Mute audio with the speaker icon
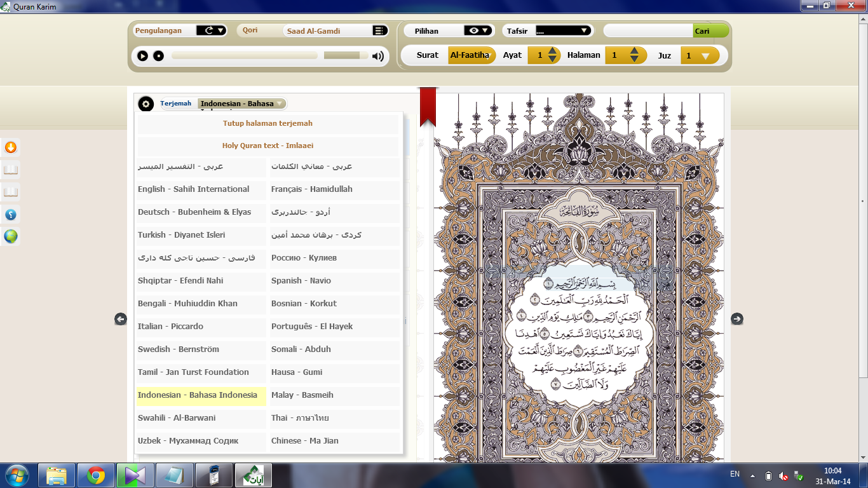The height and width of the screenshot is (488, 868). [x=378, y=56]
